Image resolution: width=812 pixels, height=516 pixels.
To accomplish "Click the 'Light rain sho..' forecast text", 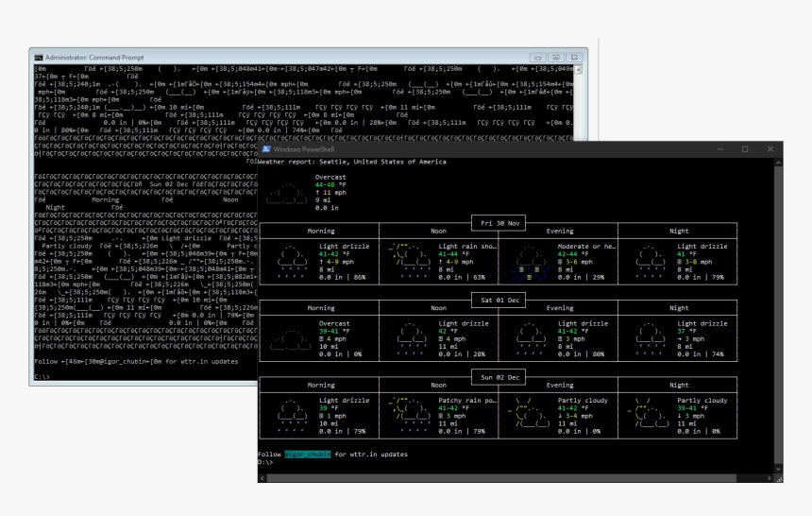I will pos(467,247).
